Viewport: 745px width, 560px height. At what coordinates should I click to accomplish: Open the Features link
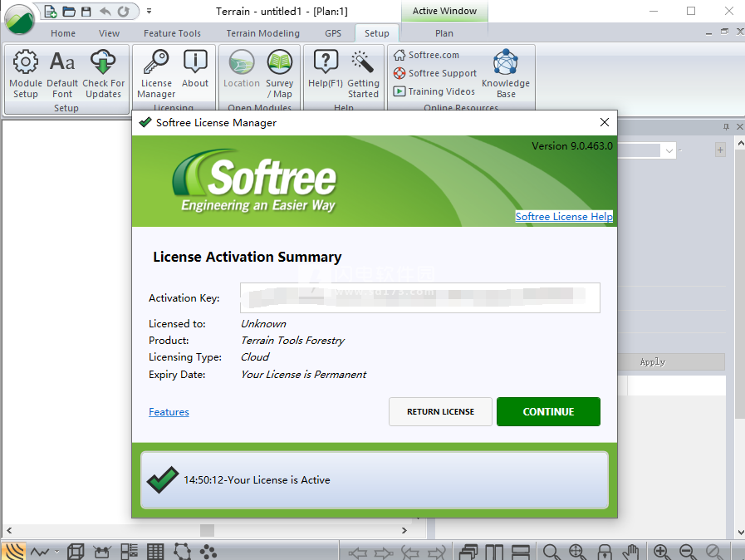tap(169, 411)
